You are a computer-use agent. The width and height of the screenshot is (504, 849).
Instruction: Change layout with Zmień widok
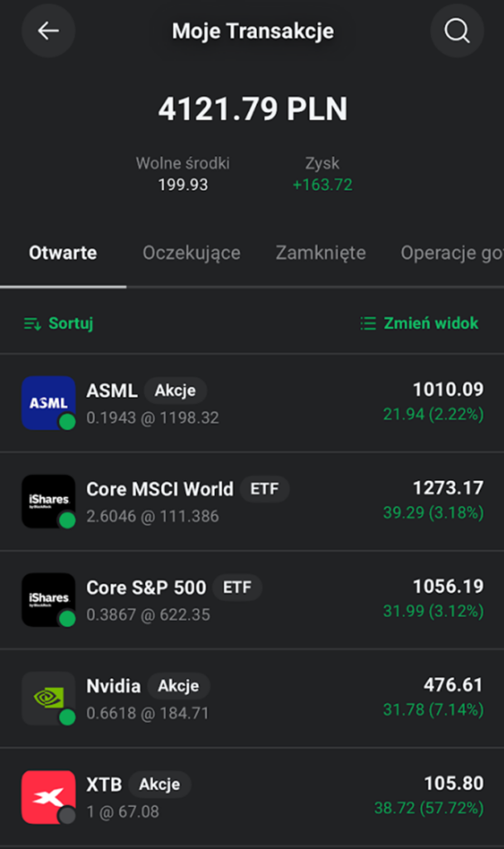tap(419, 324)
